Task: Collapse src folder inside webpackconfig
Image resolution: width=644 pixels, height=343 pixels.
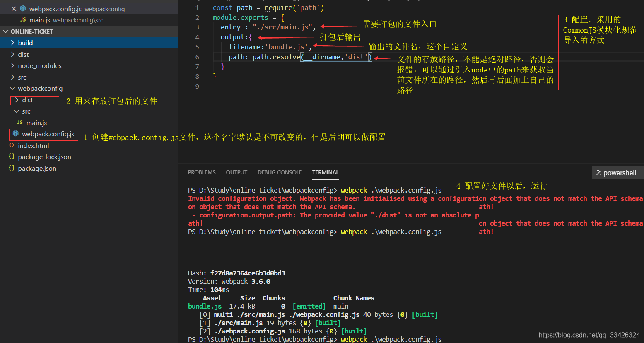Action: tap(17, 111)
